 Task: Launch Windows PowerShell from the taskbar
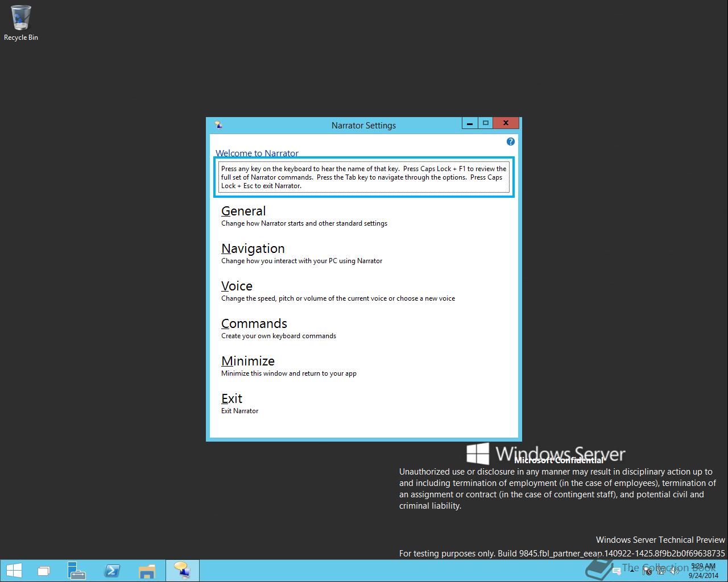point(112,571)
